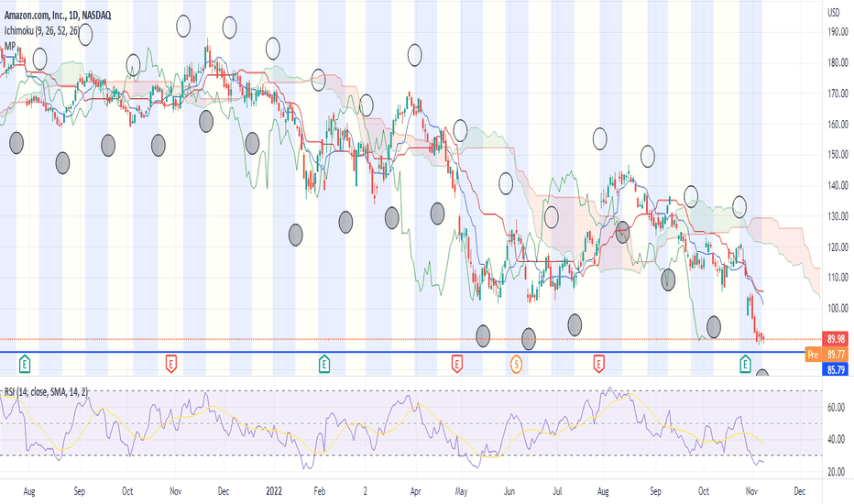
Task: Select the moon phase circle overlapping the Ichimoku legend
Action: 85,34
